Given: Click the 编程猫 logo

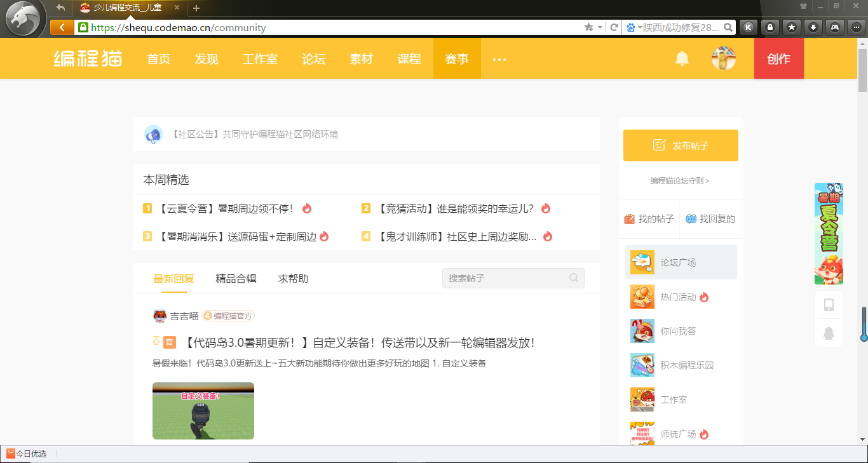Looking at the screenshot, I should (88, 58).
